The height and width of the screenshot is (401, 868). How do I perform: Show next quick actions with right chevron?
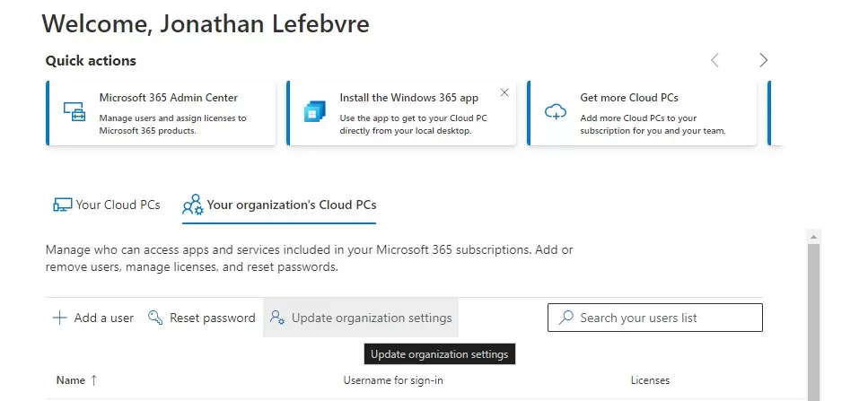coord(763,60)
